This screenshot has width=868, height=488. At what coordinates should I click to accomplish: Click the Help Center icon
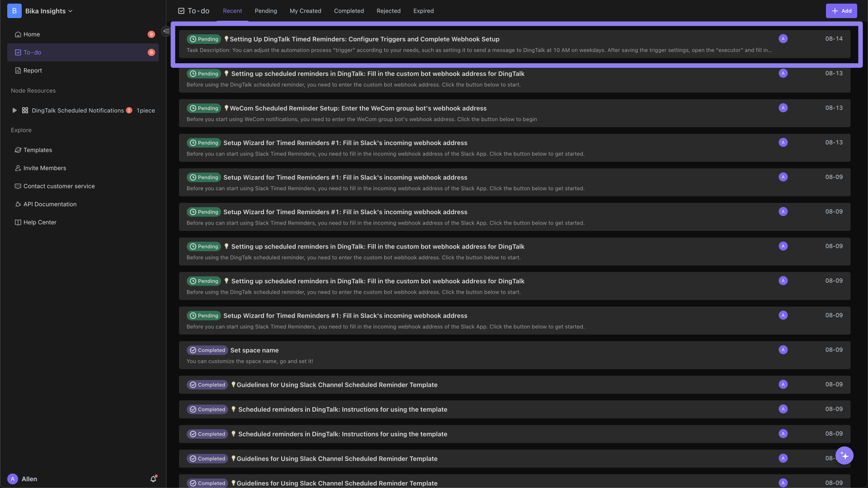tap(16, 222)
